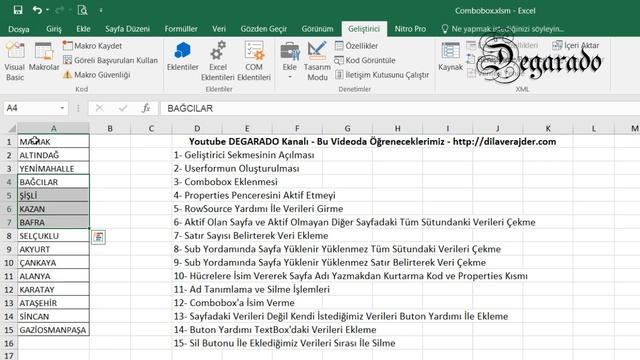Open Özellikler (Properties) for controls

coord(356,46)
